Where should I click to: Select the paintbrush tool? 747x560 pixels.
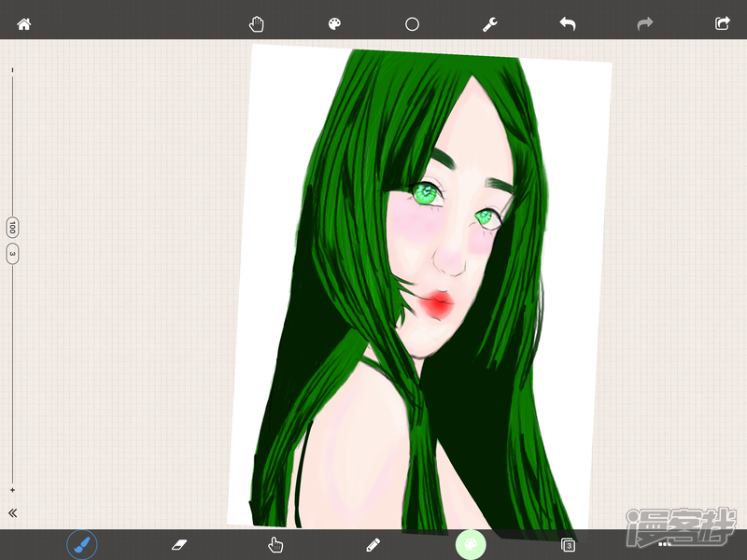click(82, 544)
